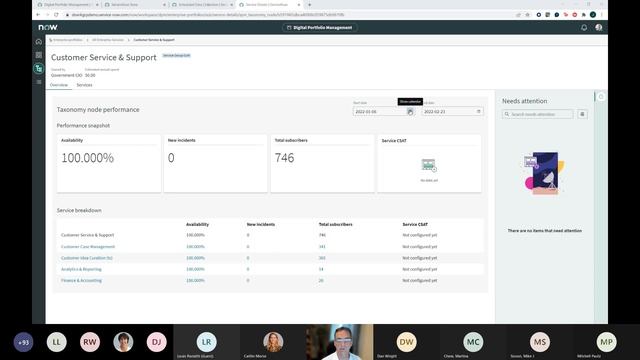Go to Enterprise portfolios in the breadcrumb
Image resolution: width=640 pixels, height=360 pixels.
[x=68, y=40]
